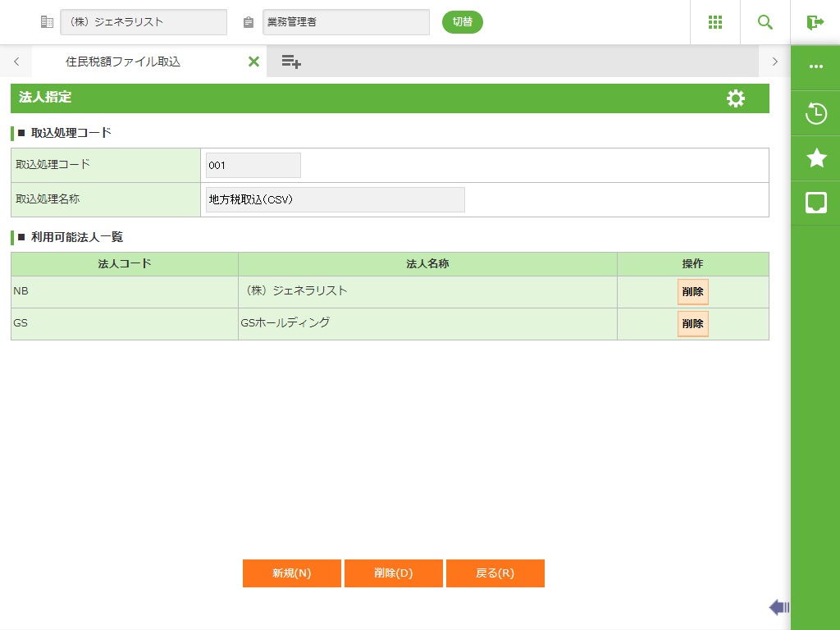Open the inbox tray icon

point(815,203)
